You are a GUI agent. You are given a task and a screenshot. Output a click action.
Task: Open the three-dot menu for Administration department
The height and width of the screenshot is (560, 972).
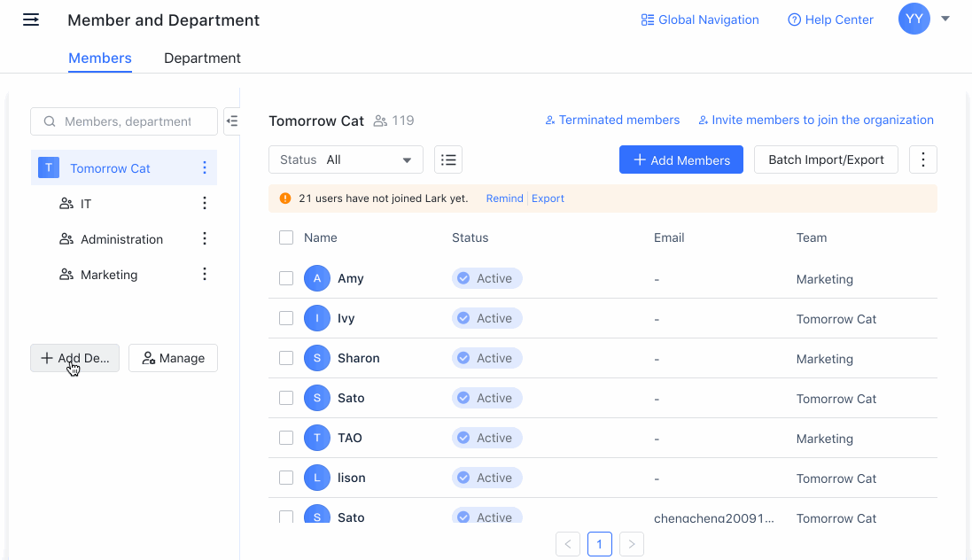point(205,239)
